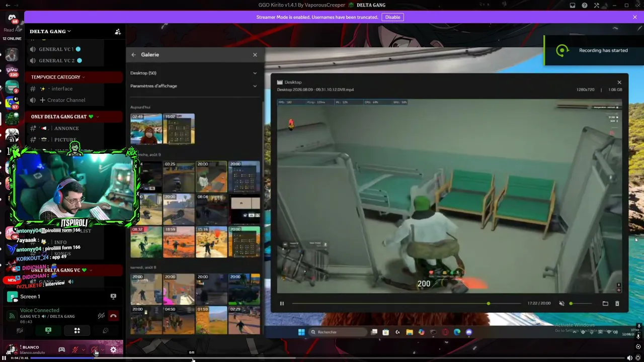Stop screen sharing green monitor button
This screenshot has width=644, height=362.
(48, 330)
